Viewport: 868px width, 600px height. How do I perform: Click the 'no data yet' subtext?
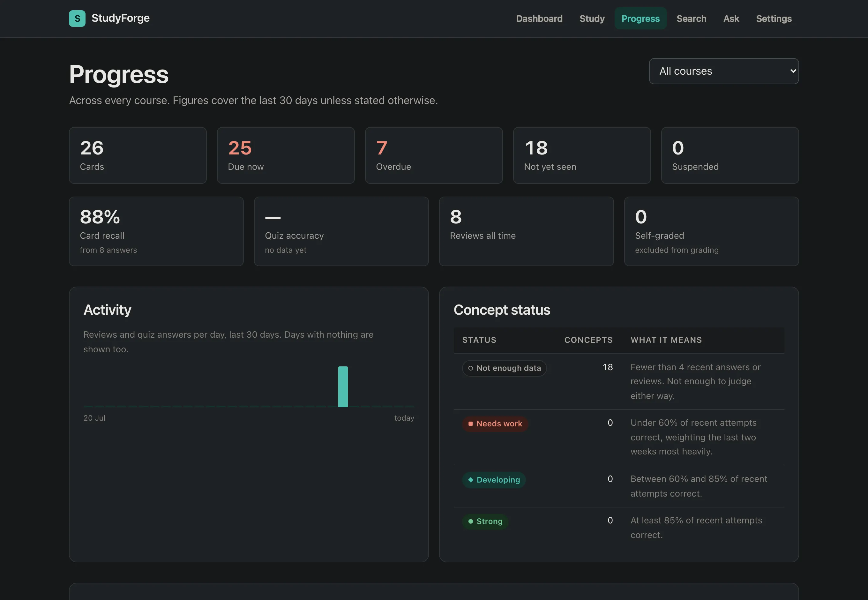coord(286,250)
